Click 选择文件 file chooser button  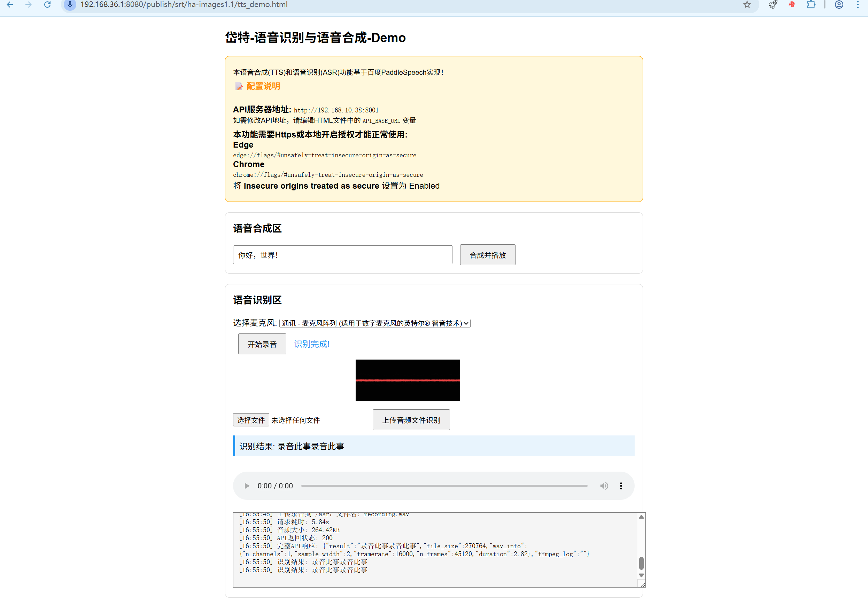[x=251, y=420]
